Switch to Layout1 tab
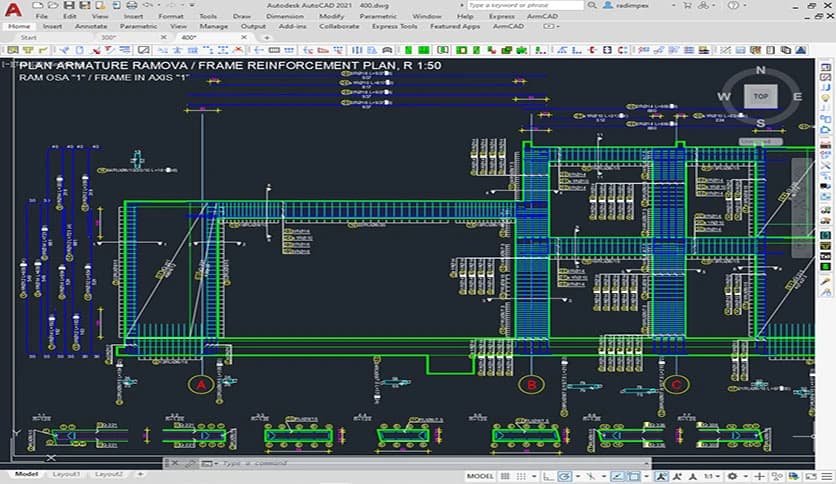Image resolution: width=836 pixels, height=484 pixels. point(67,474)
